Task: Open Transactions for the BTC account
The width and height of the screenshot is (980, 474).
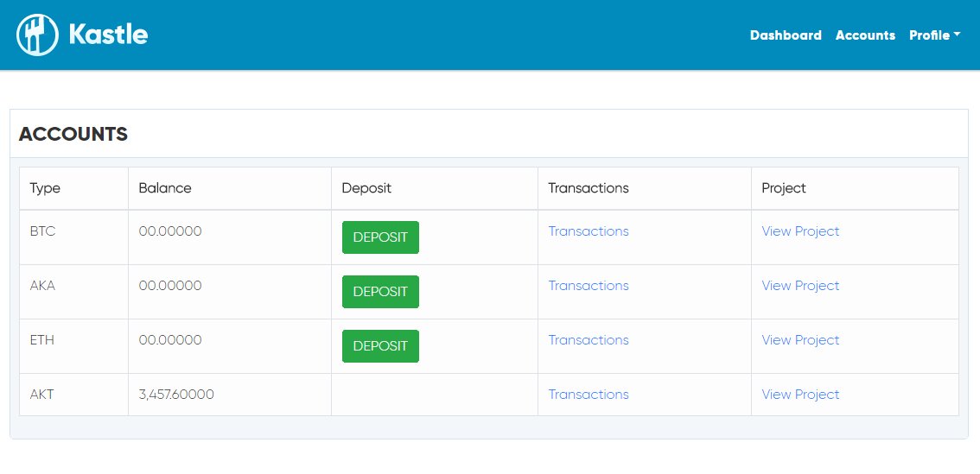Action: (589, 231)
